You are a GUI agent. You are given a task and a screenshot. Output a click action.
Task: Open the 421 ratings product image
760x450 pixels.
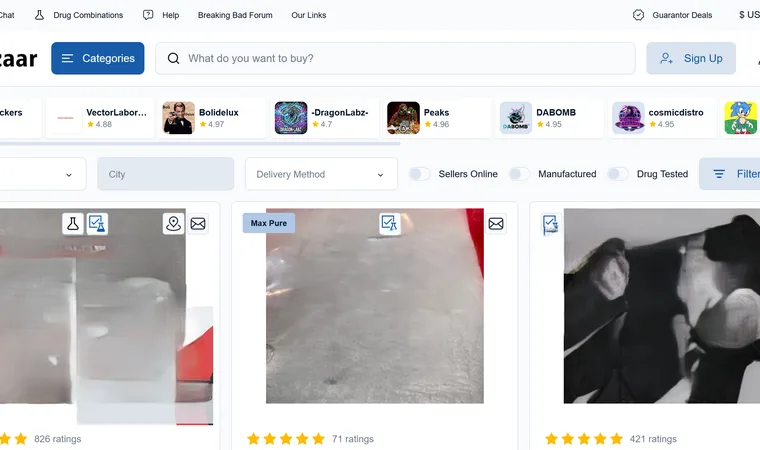(662, 306)
